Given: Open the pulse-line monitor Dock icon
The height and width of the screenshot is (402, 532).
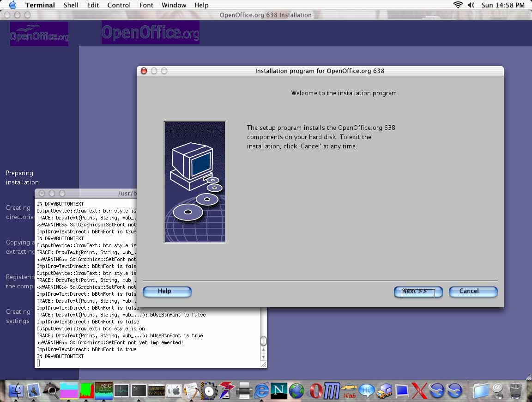Looking at the screenshot, I should 121,390.
